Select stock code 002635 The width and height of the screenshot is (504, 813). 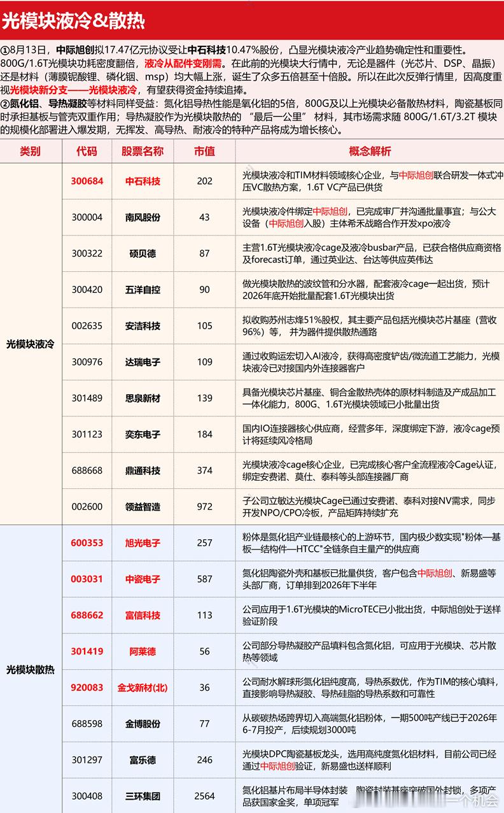(87, 326)
